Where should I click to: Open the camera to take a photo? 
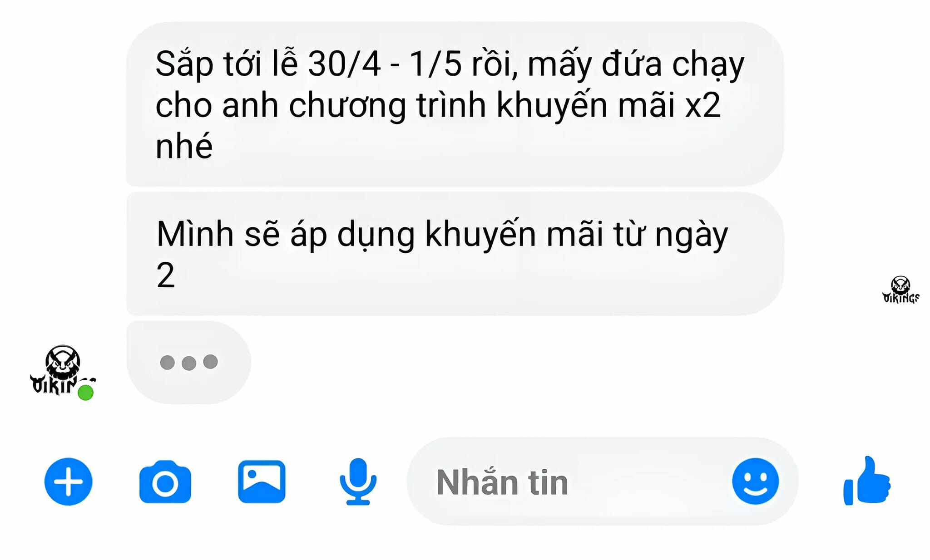(x=165, y=481)
